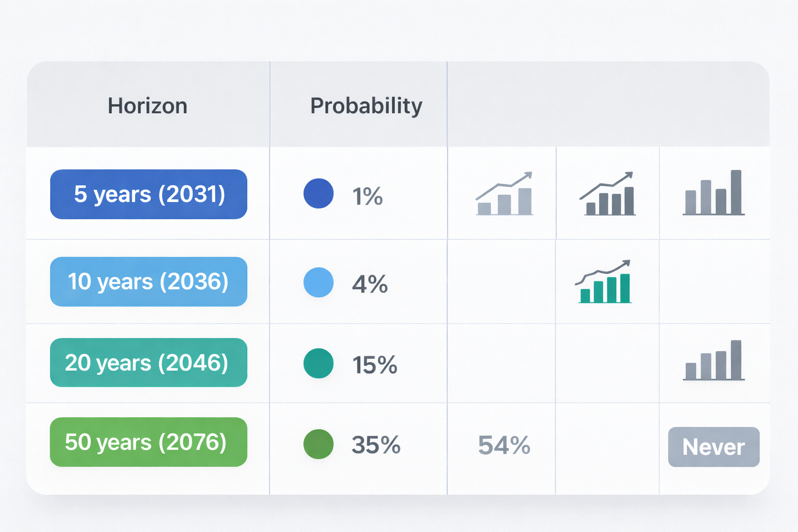The image size is (798, 532).
Task: Click the 35% probability value
Action: (x=376, y=445)
